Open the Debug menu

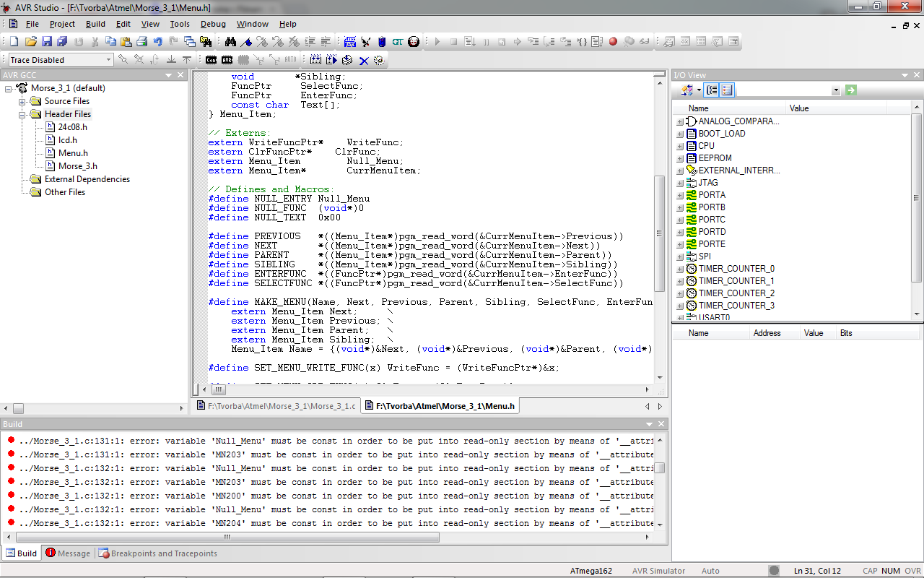click(x=213, y=24)
